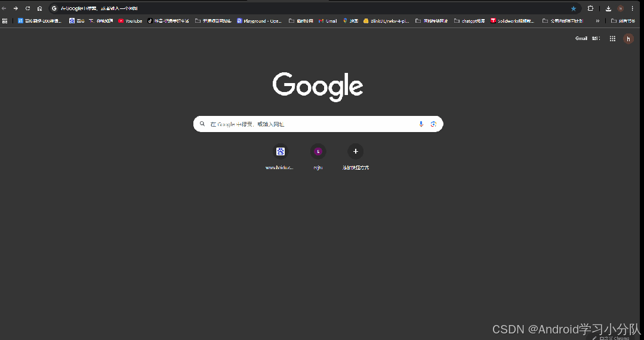Go back to the previous page
The image size is (644, 340).
tap(4, 8)
